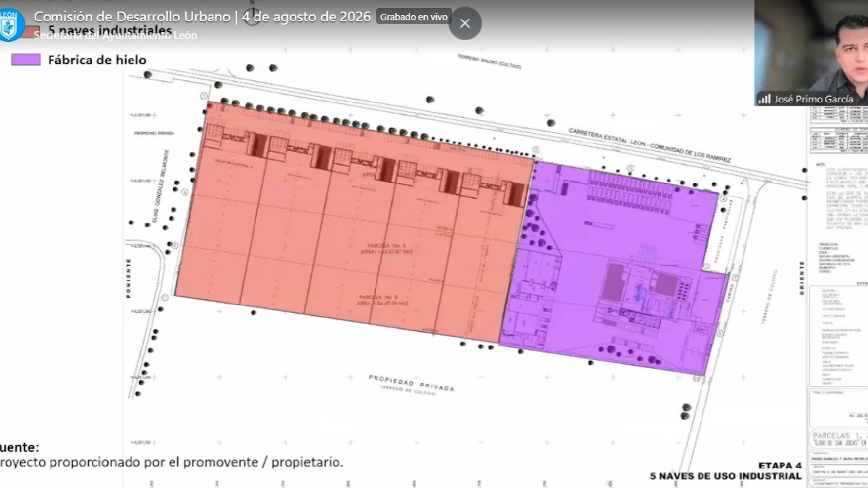This screenshot has width=868, height=488.
Task: Select José Primo García's video thumbnail
Action: point(811,53)
